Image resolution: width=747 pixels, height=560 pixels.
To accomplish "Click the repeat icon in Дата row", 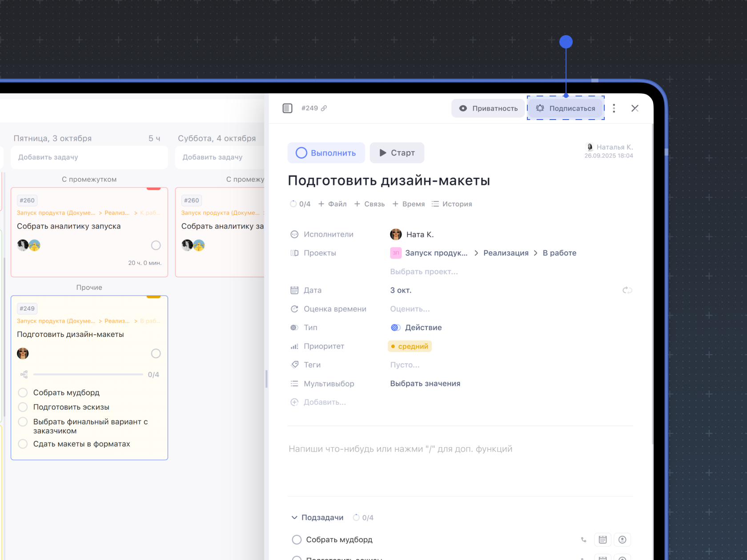I will [x=627, y=290].
